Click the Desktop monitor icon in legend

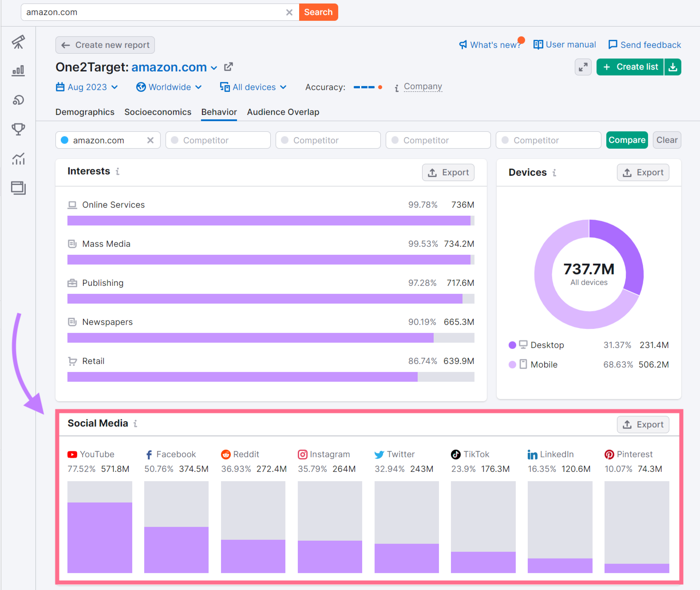pos(523,344)
